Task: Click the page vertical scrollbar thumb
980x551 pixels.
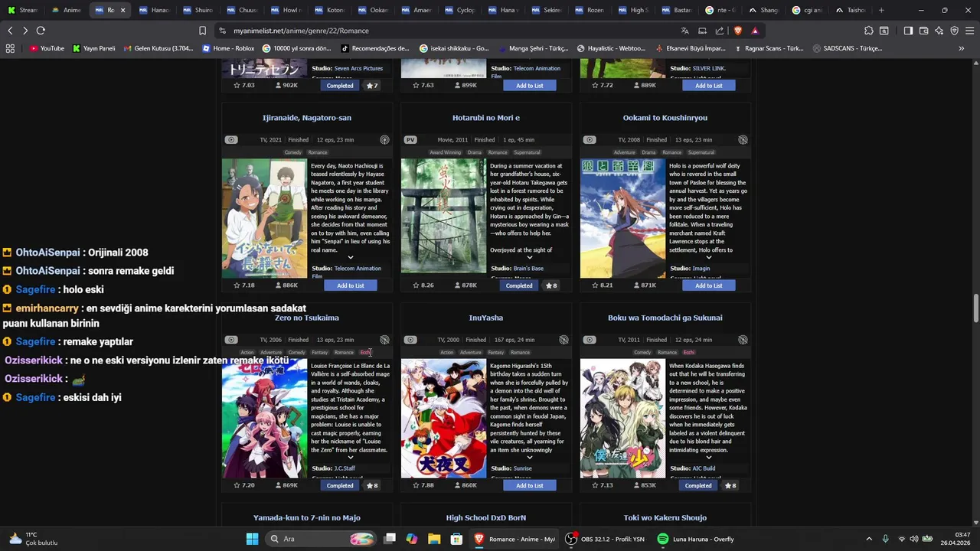Action: 975,308
